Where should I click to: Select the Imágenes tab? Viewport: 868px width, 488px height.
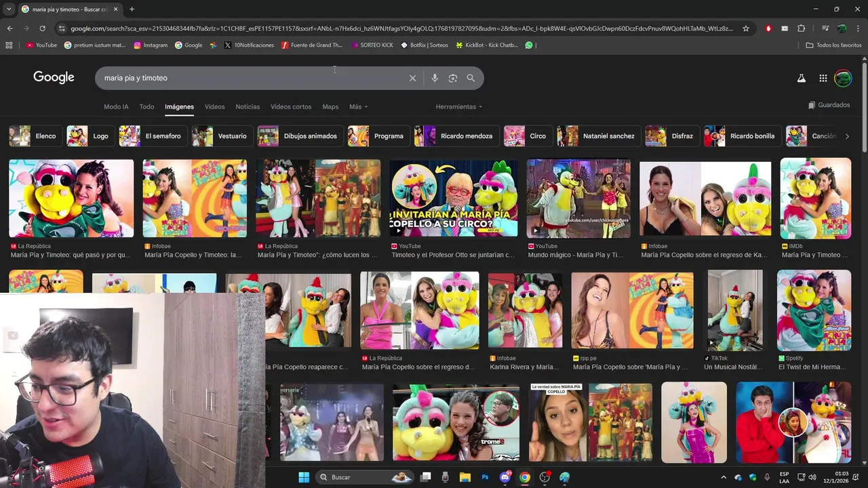point(179,106)
